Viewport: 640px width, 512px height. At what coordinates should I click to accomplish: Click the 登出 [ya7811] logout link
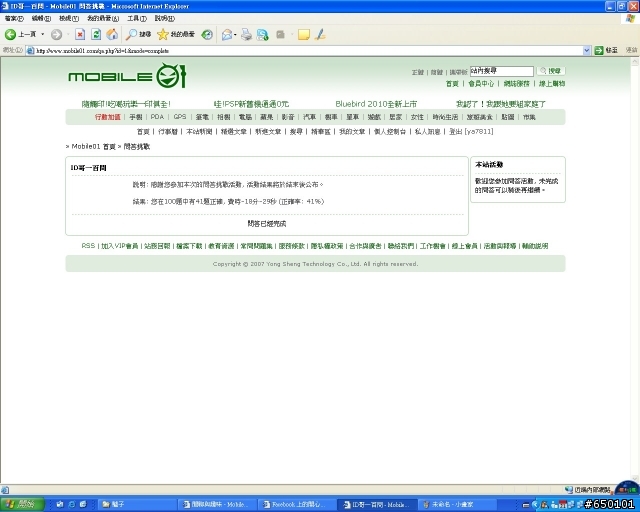pyautogui.click(x=471, y=131)
